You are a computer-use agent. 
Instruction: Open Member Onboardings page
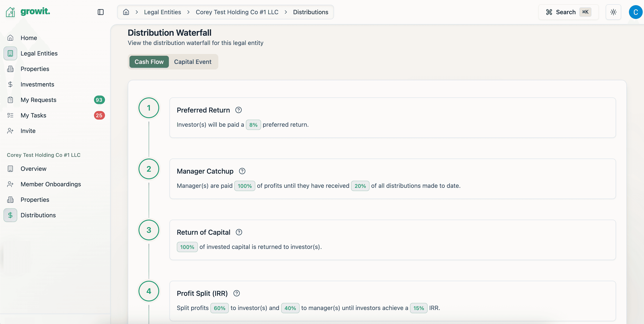pyautogui.click(x=51, y=184)
